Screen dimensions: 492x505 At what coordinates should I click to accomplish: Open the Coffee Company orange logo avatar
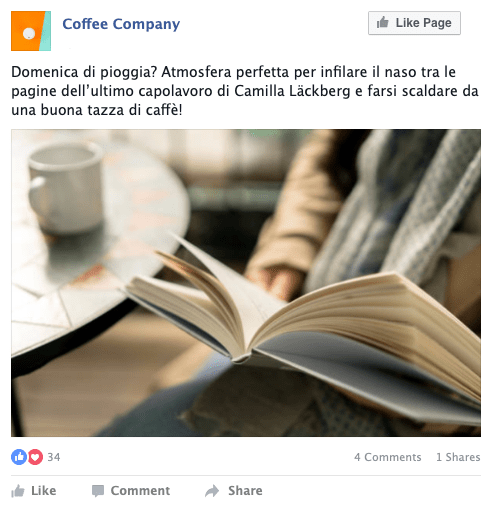tap(31, 31)
